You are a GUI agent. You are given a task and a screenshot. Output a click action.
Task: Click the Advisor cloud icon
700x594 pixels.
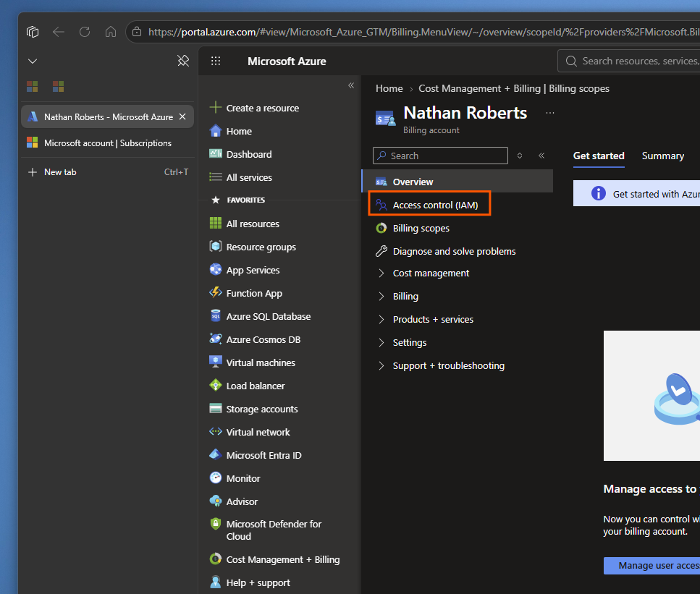point(216,501)
